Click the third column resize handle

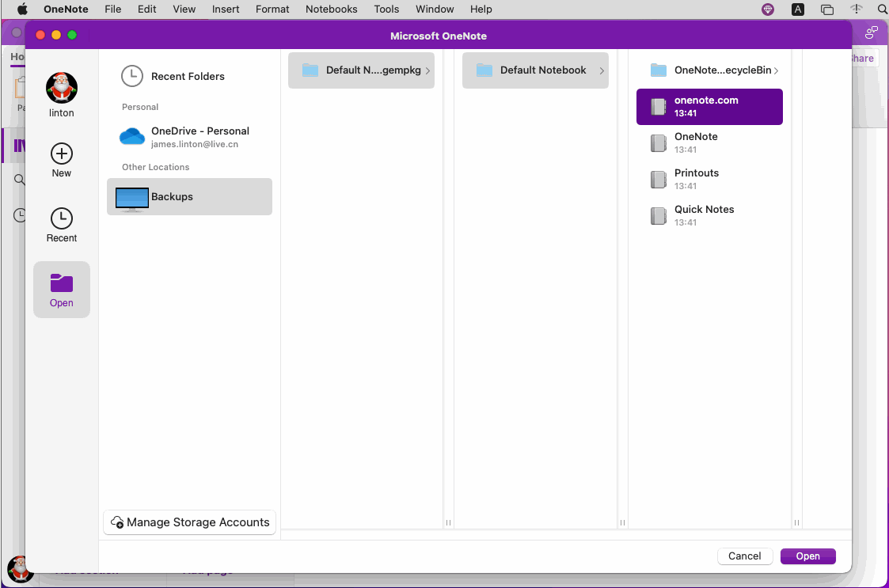pos(796,522)
